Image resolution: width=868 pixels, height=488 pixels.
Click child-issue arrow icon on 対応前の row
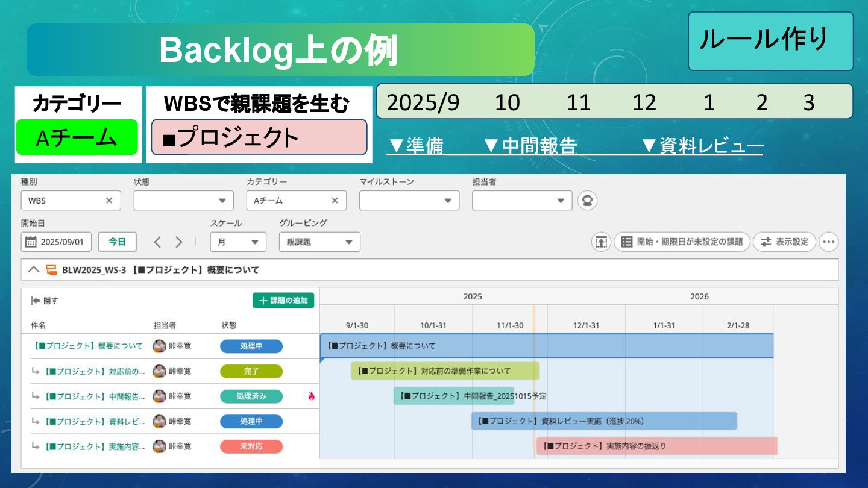click(36, 371)
